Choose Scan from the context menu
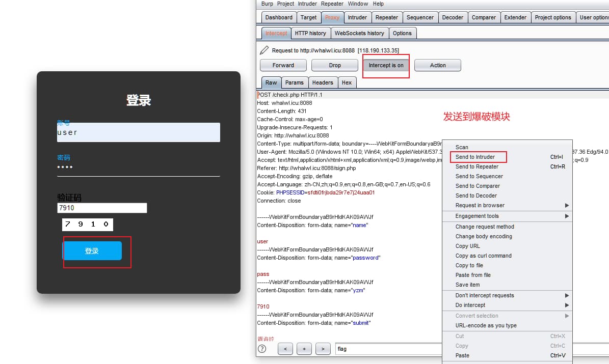609x364 pixels. (507, 147)
